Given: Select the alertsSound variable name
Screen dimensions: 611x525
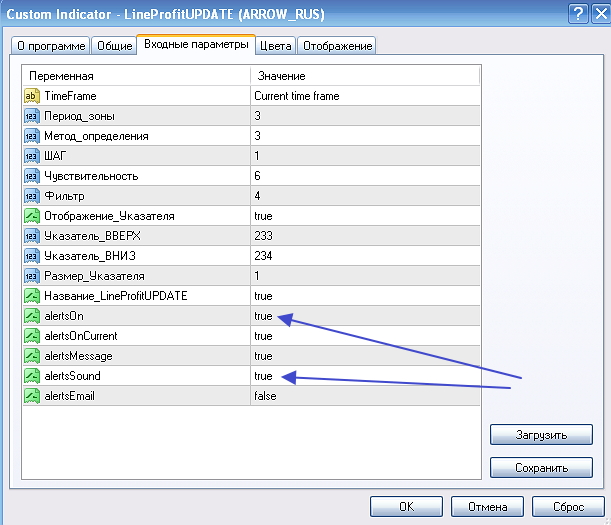Looking at the screenshot, I should 72,376.
